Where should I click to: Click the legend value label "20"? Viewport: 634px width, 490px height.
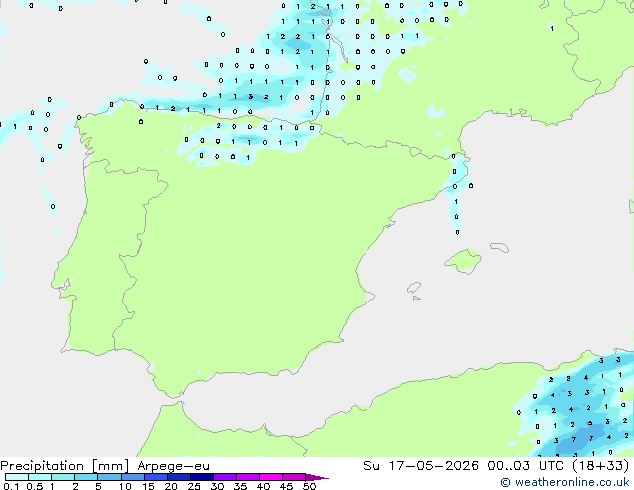tap(171, 486)
